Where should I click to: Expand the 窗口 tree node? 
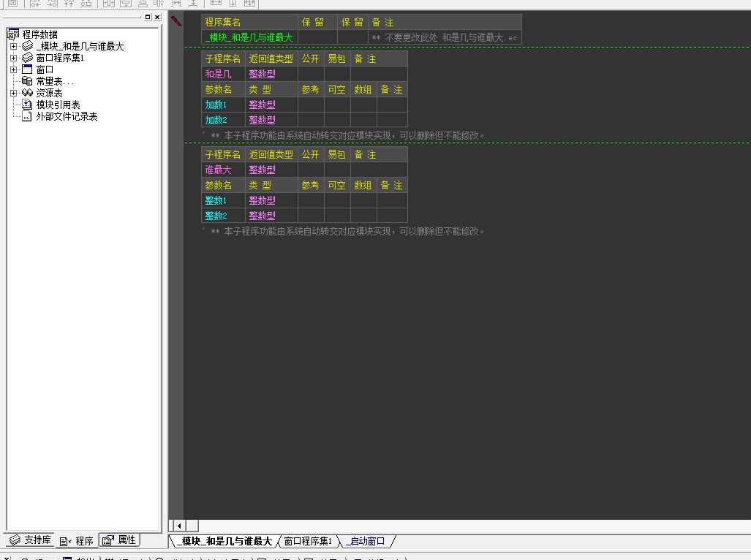[x=13, y=70]
